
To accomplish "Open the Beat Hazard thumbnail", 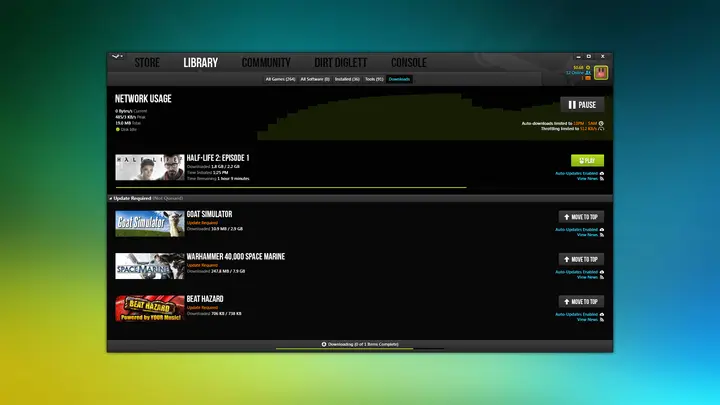I will [150, 308].
